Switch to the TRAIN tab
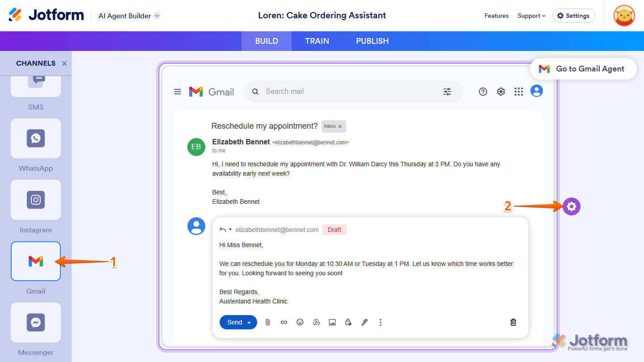Image resolution: width=644 pixels, height=362 pixels. coord(317,41)
